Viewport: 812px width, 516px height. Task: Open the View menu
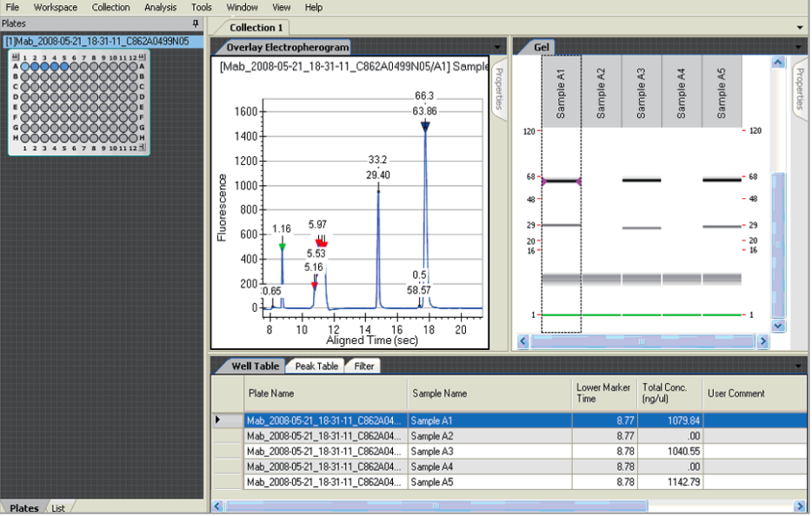[281, 7]
